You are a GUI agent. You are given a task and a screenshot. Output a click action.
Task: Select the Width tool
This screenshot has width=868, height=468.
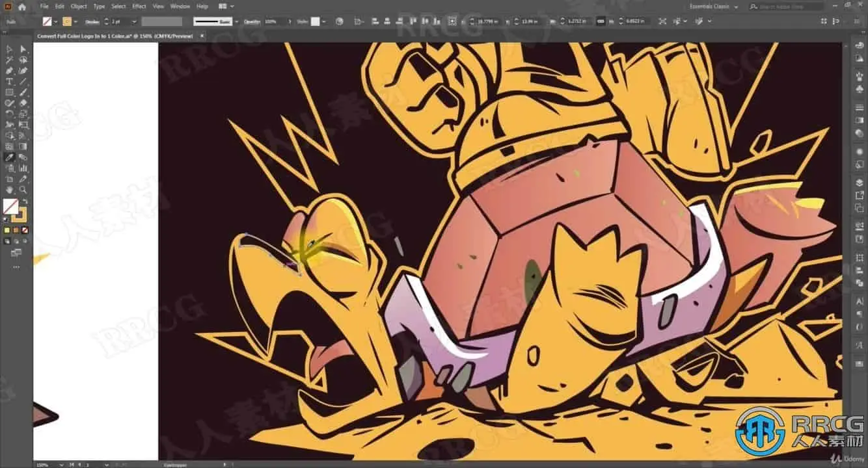click(10, 125)
